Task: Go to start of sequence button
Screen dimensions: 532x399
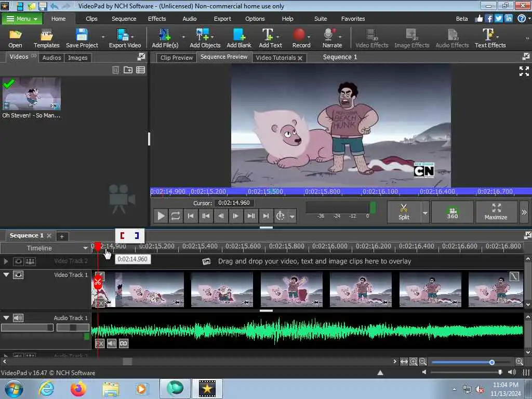Action: coord(191,216)
